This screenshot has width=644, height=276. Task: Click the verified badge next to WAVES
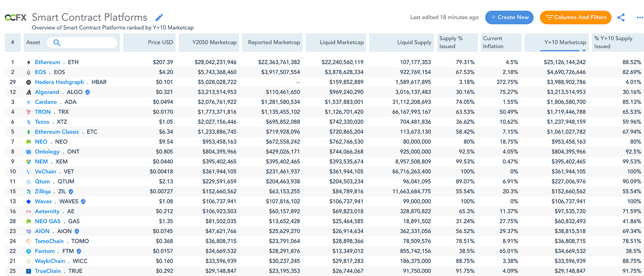(83, 202)
